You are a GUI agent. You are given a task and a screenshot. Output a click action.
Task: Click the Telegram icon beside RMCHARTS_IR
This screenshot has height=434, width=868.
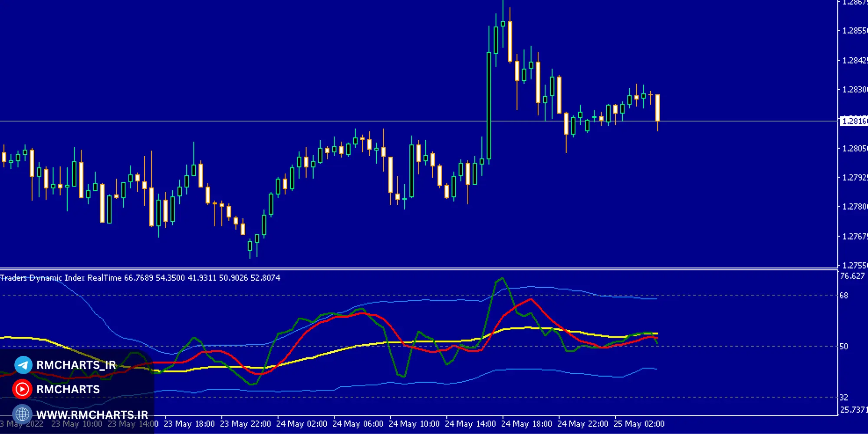23,365
